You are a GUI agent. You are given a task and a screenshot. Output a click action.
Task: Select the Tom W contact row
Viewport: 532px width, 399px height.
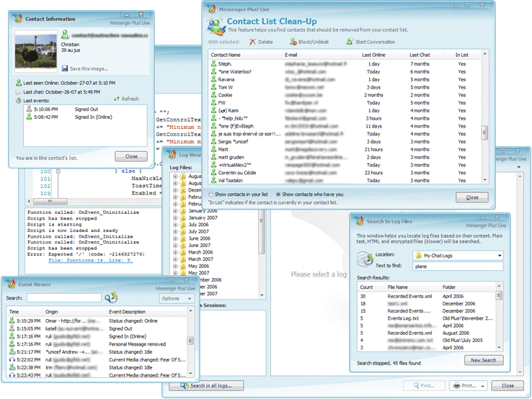pyautogui.click(x=345, y=87)
